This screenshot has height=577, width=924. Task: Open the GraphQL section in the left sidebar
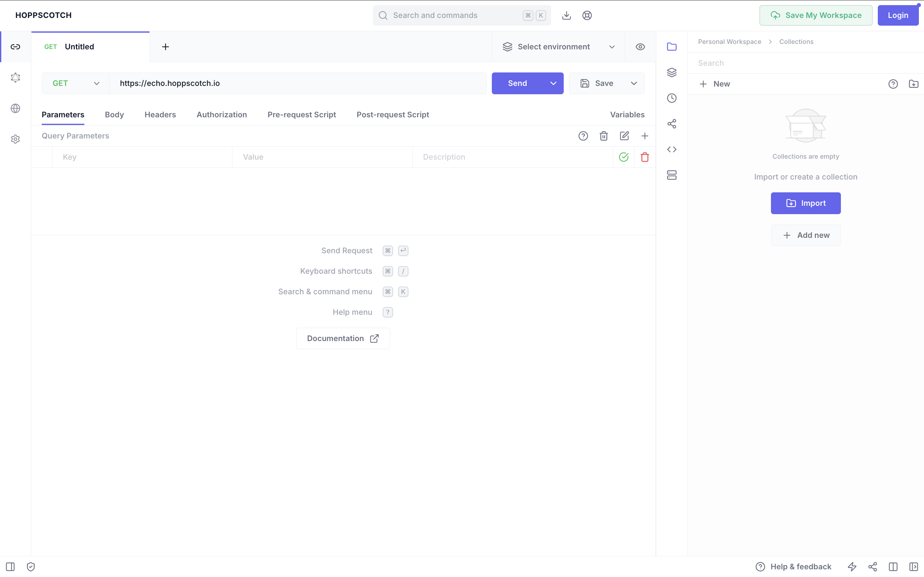(x=15, y=78)
